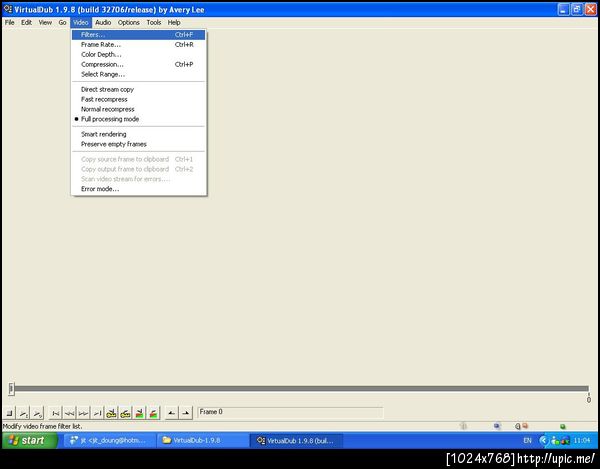
Task: Go to previous keyframe (key icon)
Action: tap(111, 413)
